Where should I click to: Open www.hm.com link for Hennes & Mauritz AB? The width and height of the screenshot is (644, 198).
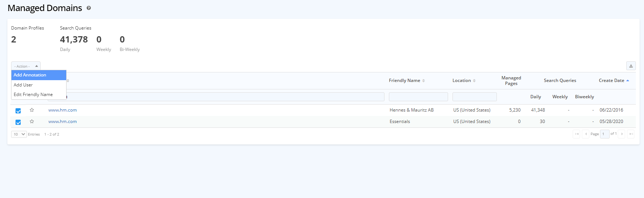point(62,110)
